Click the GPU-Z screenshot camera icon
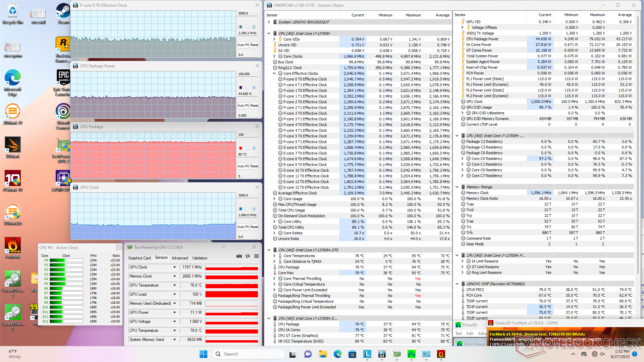Screen dimensions: 644x362 [x=239, y=256]
